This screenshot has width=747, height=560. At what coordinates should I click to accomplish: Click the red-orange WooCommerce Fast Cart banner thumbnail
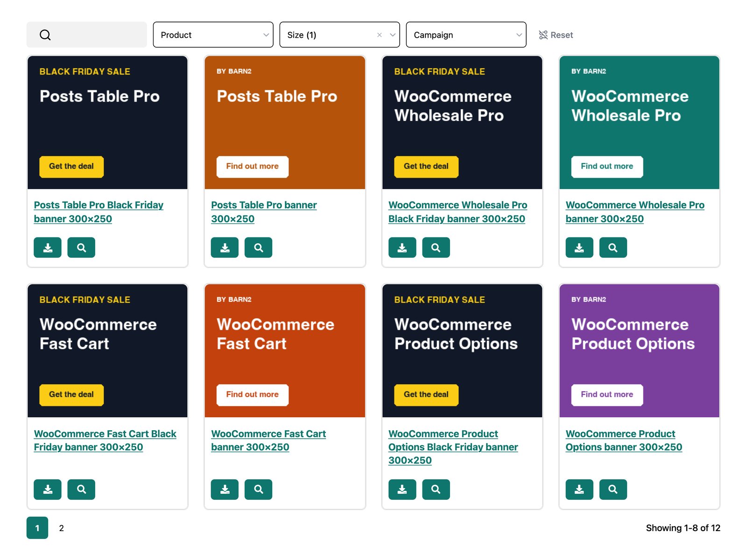[x=285, y=350]
